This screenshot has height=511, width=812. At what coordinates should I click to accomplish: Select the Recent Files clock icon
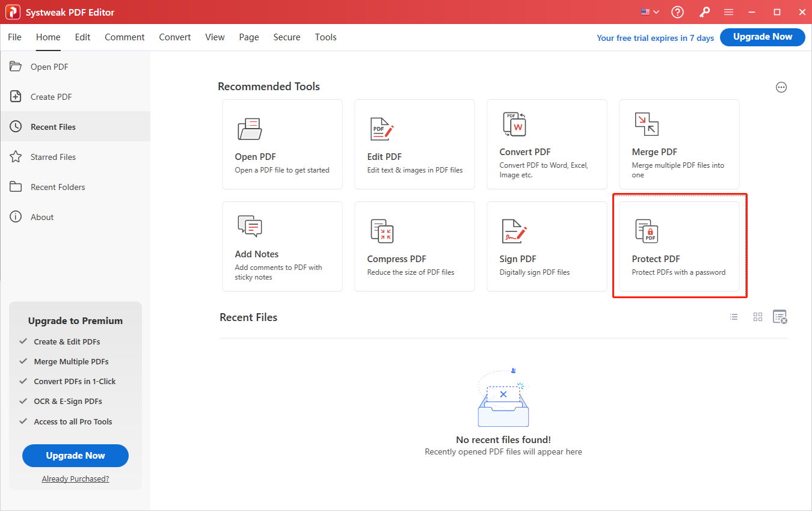tap(16, 126)
